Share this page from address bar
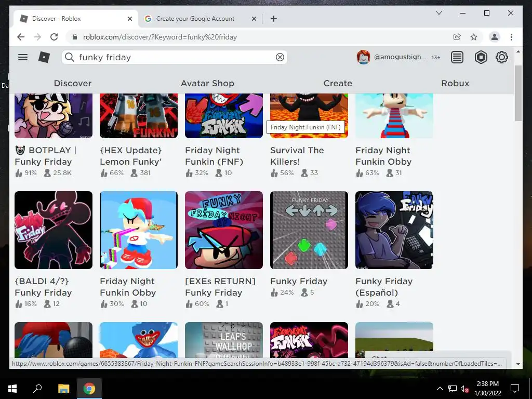Screen dimensions: 532x399 click(457, 37)
